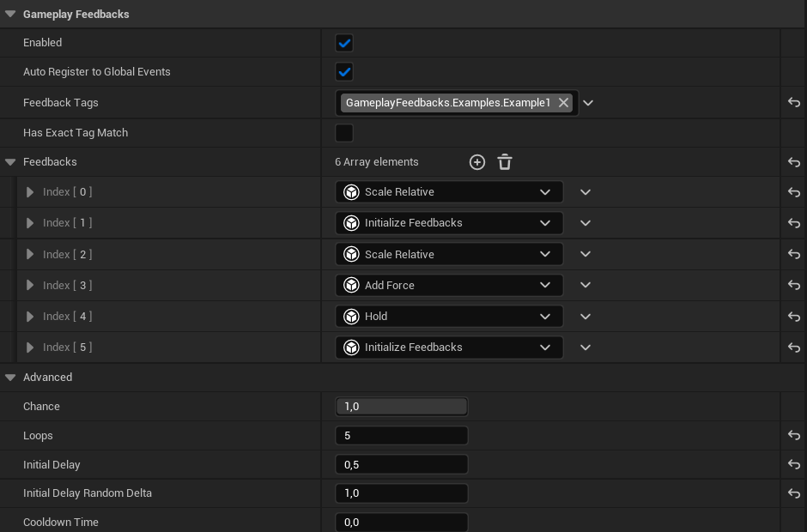The height and width of the screenshot is (532, 807).
Task: Click the Feedback Tags label
Action: coord(61,102)
